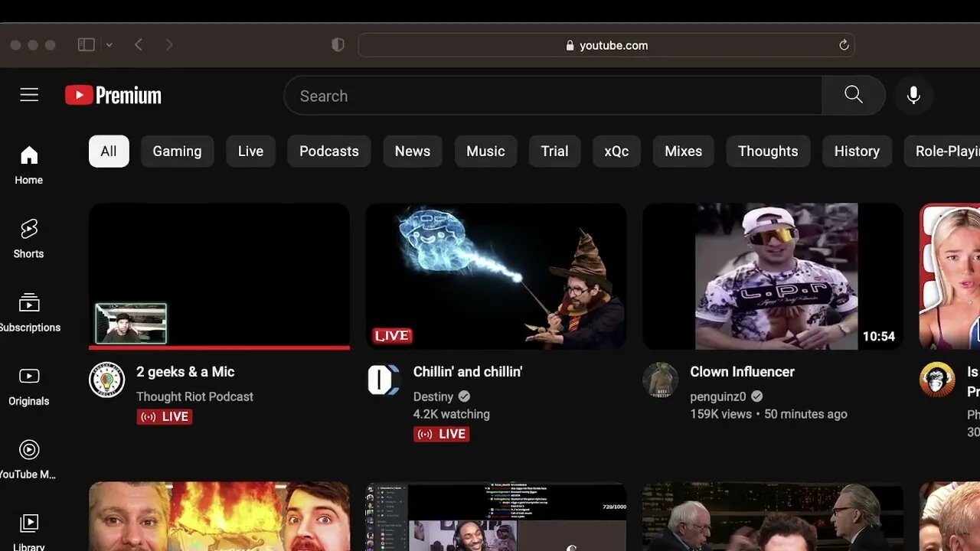This screenshot has width=980, height=551.
Task: Select the Podcasts filter chip
Action: pyautogui.click(x=329, y=151)
